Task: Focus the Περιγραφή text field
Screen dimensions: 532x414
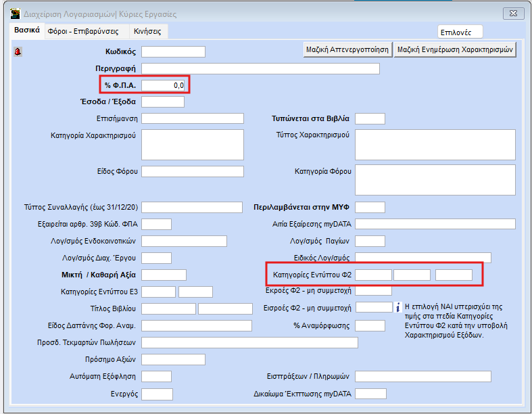Action: [x=260, y=68]
